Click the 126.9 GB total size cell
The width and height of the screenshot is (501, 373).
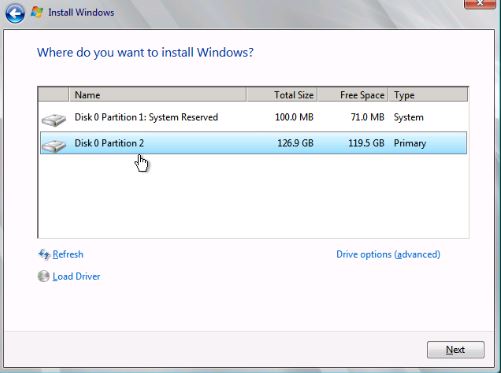[296, 143]
